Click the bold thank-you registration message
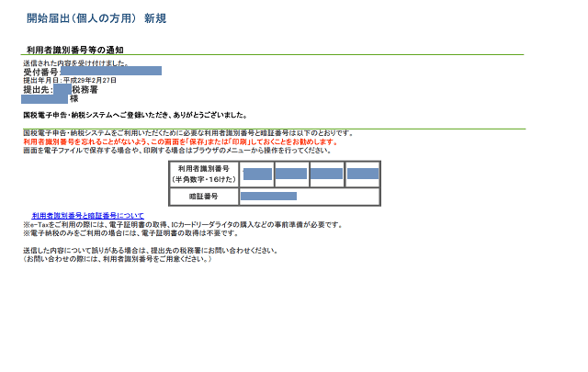Viewport: 588px width, 372px height. 134,116
